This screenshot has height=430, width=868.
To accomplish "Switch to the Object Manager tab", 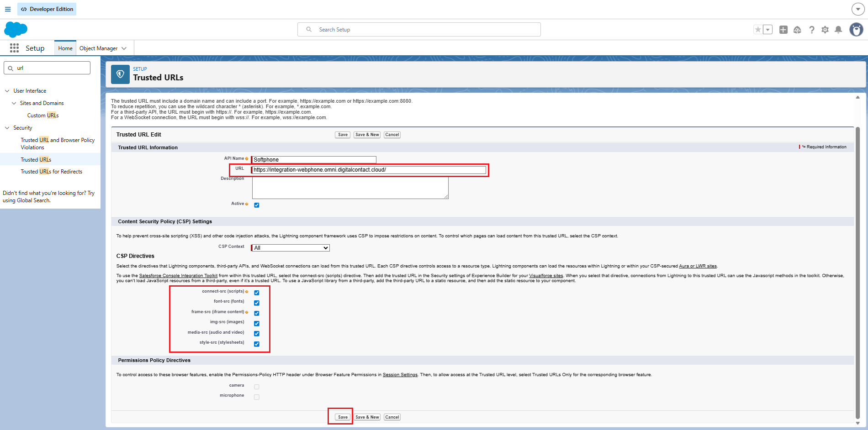I will click(98, 48).
